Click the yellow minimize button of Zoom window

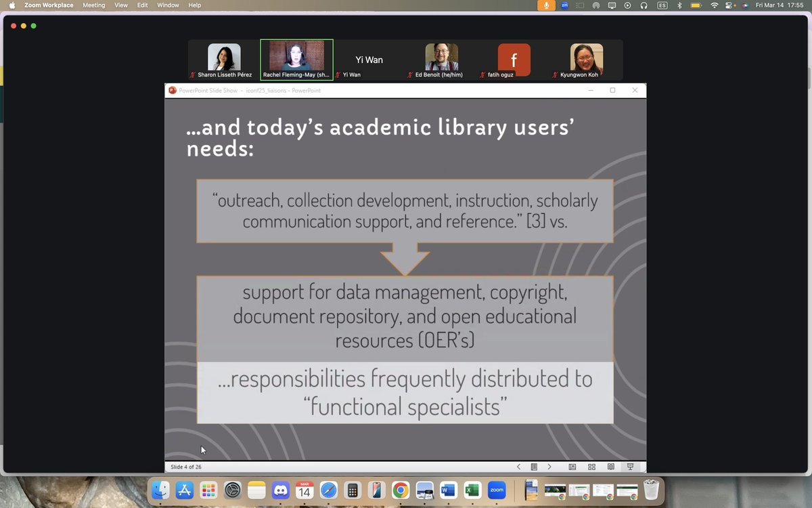click(24, 26)
